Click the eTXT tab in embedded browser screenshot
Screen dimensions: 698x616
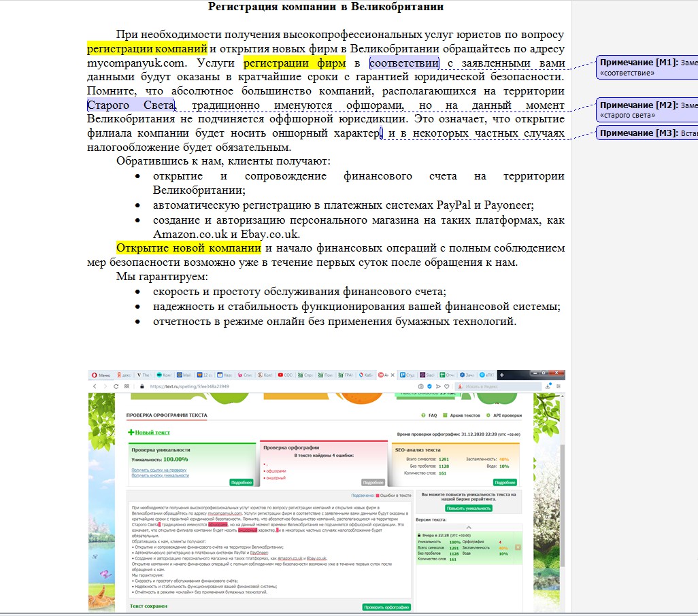click(486, 375)
